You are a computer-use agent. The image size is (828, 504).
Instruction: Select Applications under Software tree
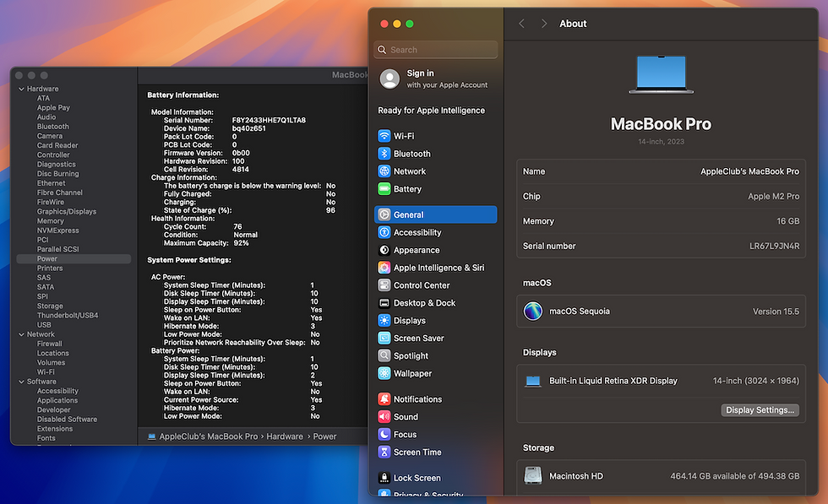coord(57,400)
